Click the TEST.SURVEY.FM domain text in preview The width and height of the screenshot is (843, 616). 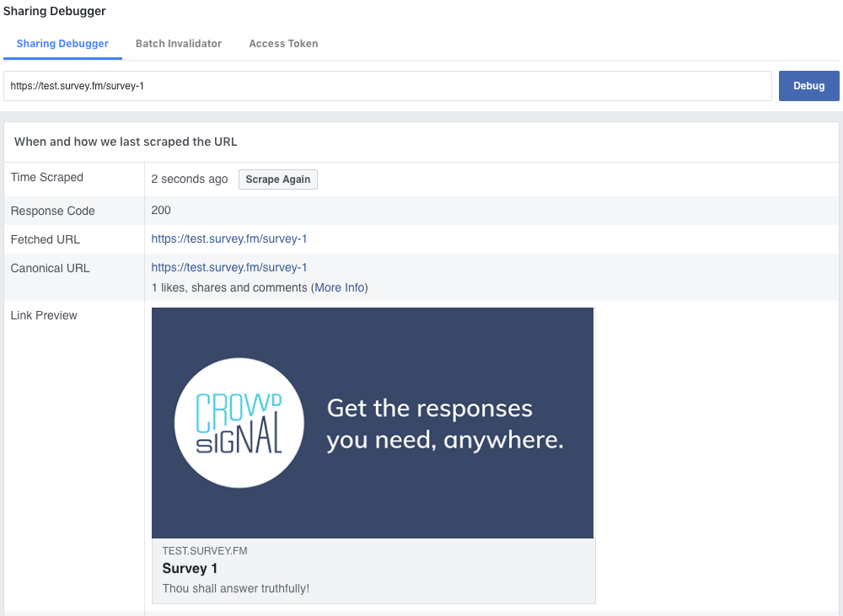(205, 551)
